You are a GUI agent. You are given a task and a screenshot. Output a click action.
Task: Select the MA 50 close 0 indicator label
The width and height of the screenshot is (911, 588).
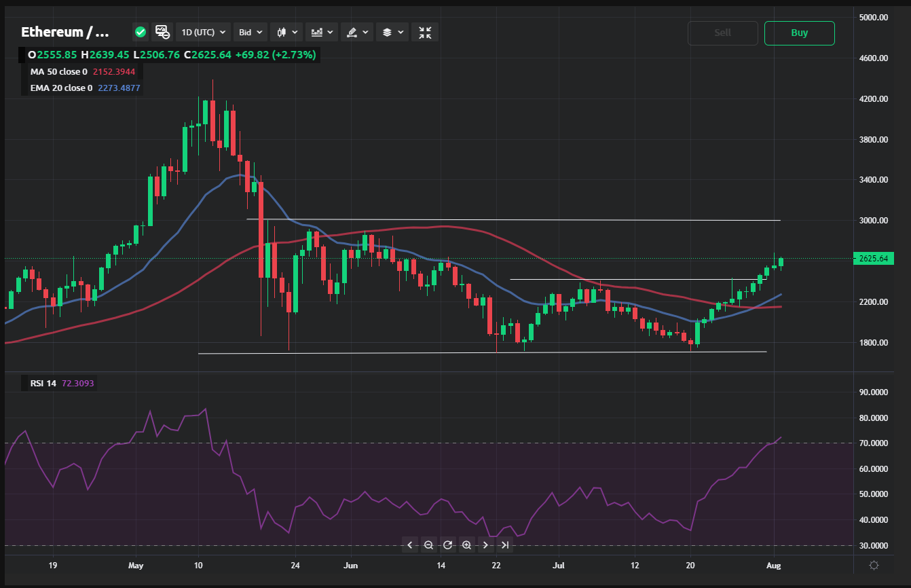(x=58, y=71)
